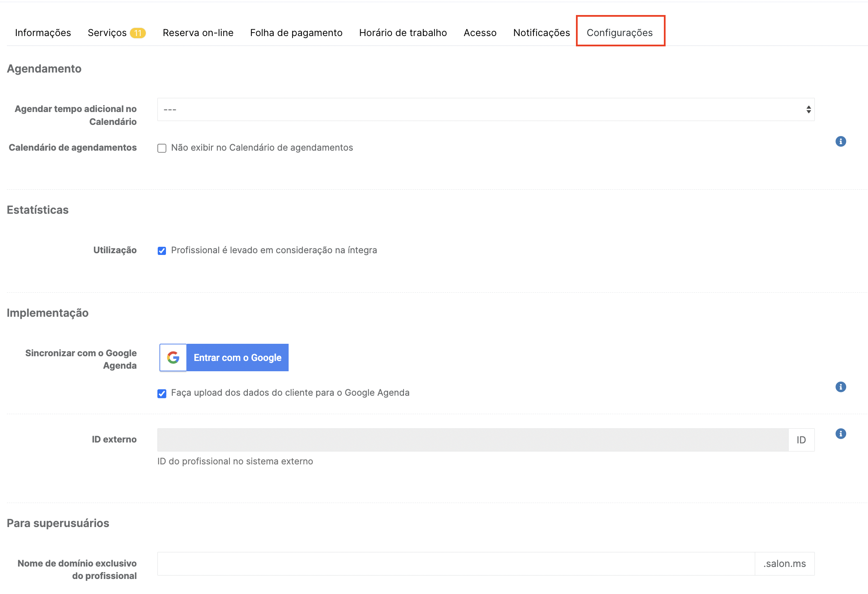868x594 pixels.
Task: Toggle Não exibir no Calendário checkbox
Action: (162, 148)
